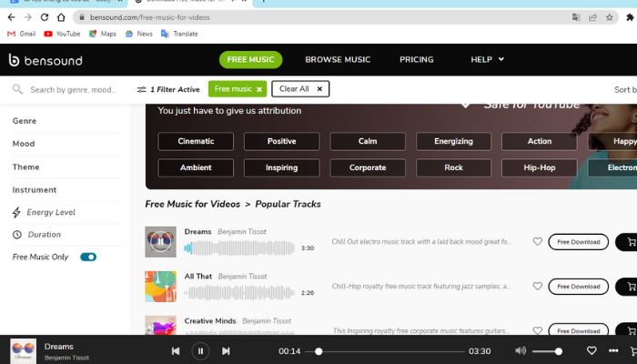The image size is (637, 364).
Task: Open Gmail bookmark
Action: [22, 34]
